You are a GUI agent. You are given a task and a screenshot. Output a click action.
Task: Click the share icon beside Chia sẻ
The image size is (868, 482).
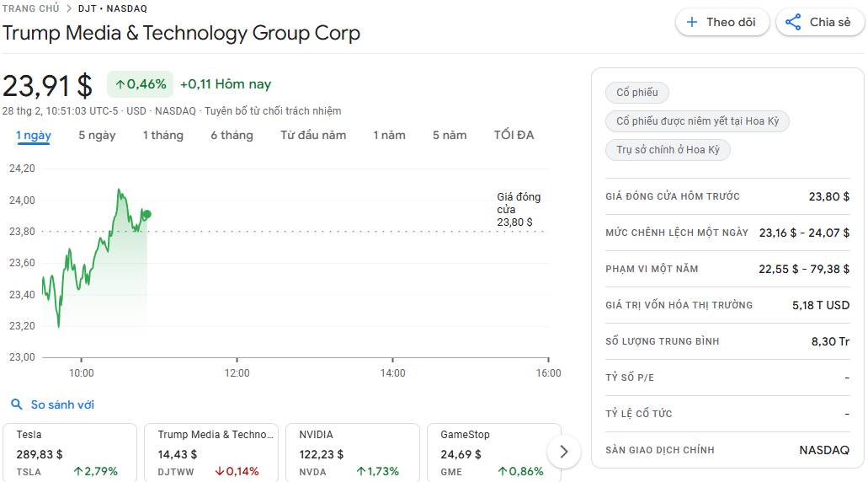pyautogui.click(x=793, y=23)
